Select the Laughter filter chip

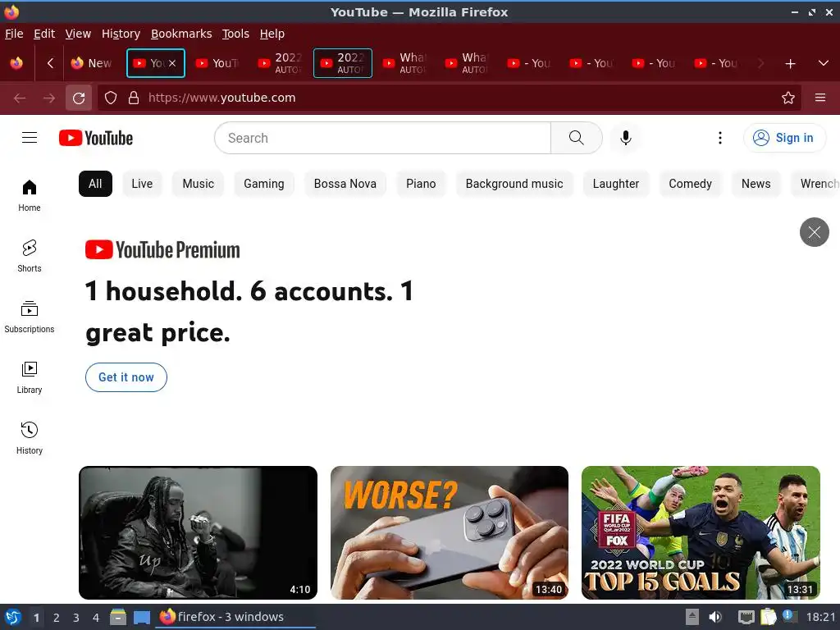[615, 184]
